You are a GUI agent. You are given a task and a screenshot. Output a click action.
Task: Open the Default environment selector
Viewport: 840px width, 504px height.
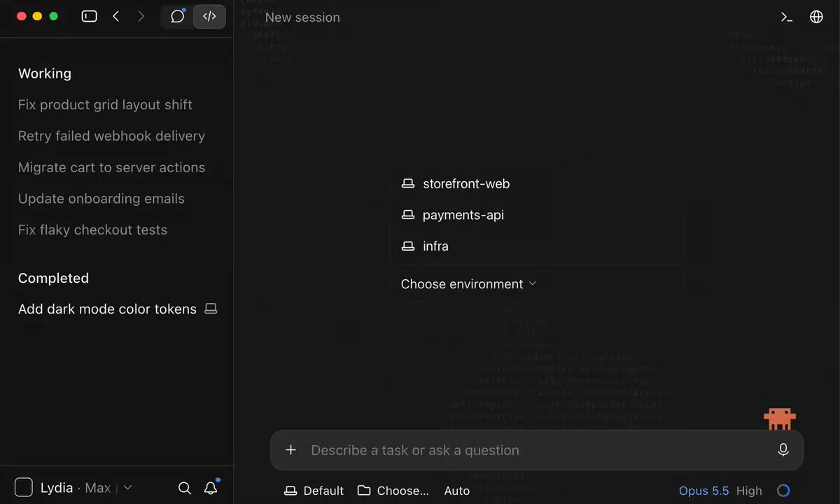314,491
